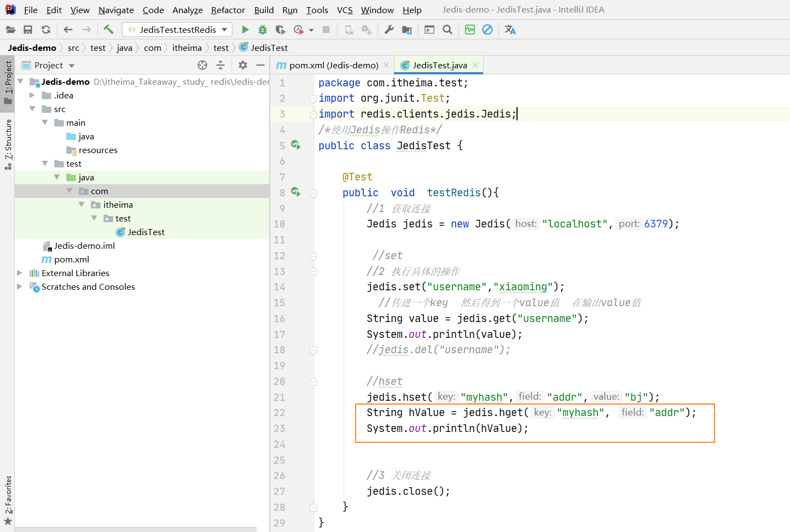
Task: Open the File menu
Action: pos(31,10)
